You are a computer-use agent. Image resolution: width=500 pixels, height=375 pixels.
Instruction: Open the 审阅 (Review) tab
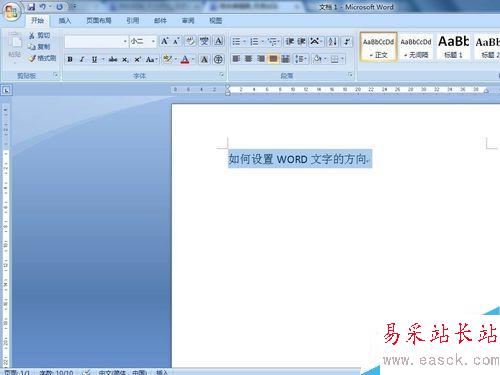pyautogui.click(x=188, y=21)
